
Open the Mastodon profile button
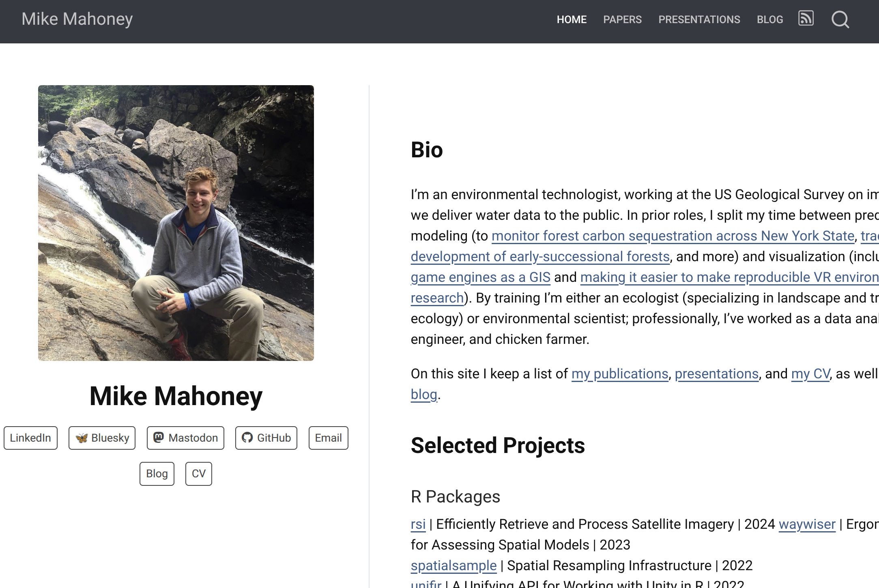[185, 438]
